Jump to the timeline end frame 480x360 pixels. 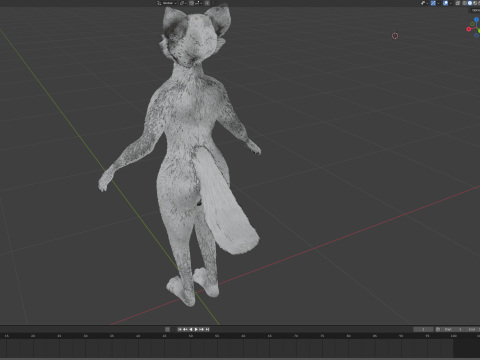click(207, 329)
